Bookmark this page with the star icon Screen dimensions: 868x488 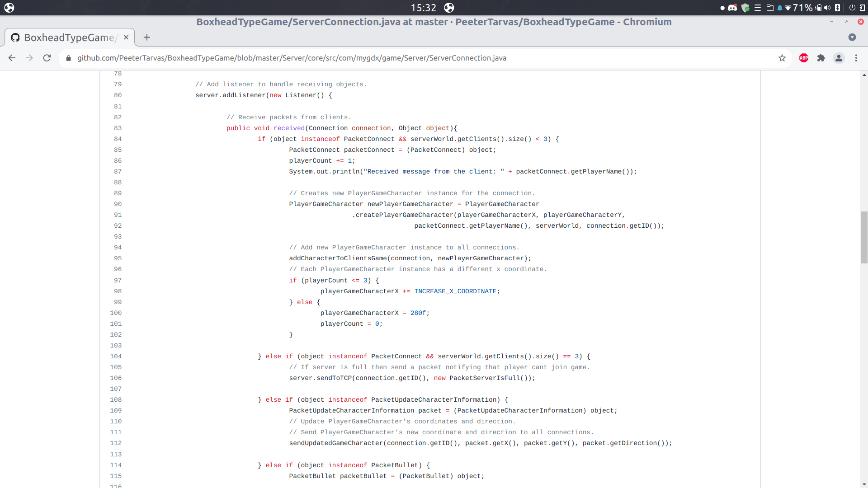tap(782, 58)
